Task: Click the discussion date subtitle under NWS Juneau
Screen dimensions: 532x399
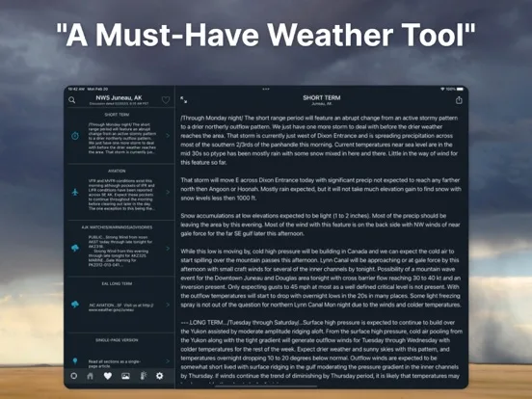Action: pos(119,103)
